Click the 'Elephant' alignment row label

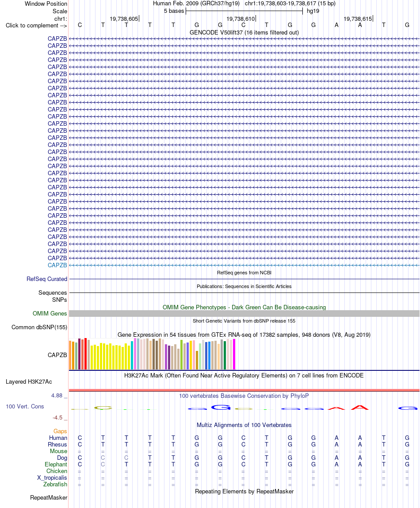click(56, 464)
